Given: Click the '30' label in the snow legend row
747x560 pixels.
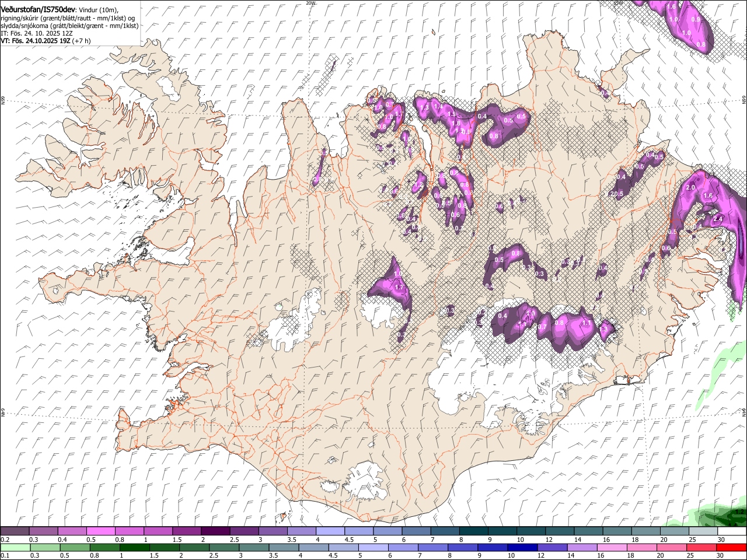Looking at the screenshot, I should pos(721,540).
